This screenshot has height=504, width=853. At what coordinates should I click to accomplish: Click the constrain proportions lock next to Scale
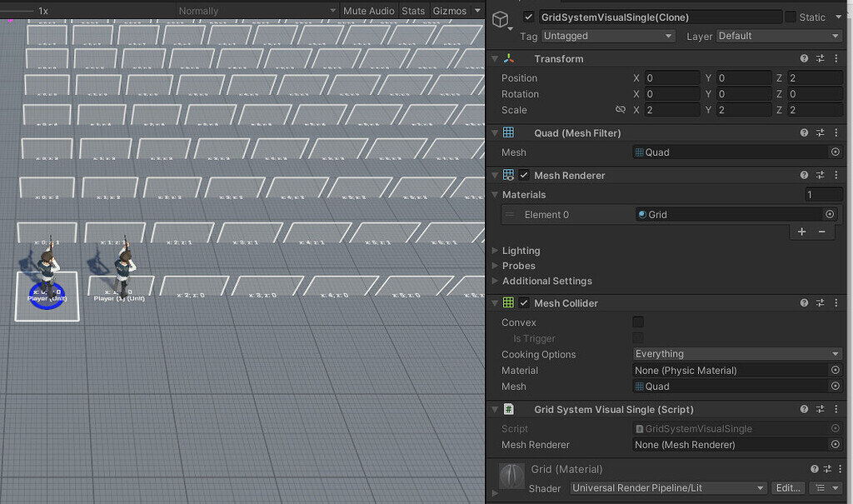(x=620, y=109)
